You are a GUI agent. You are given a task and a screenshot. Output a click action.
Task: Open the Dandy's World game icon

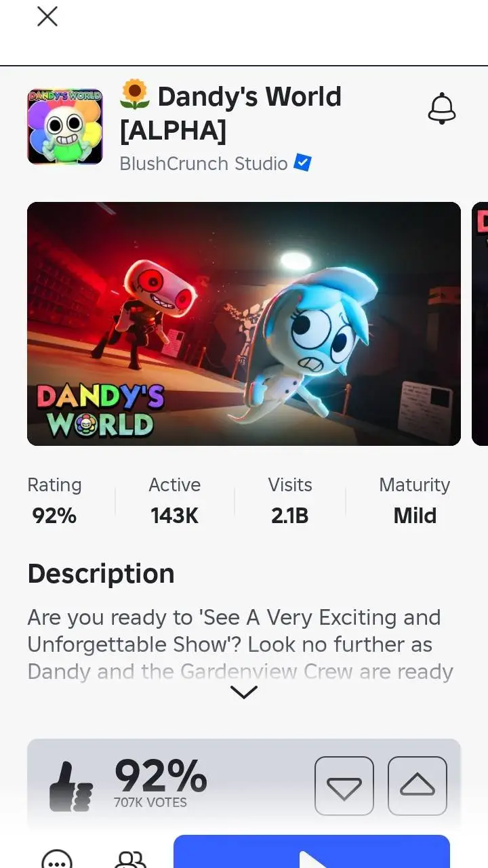tap(65, 127)
